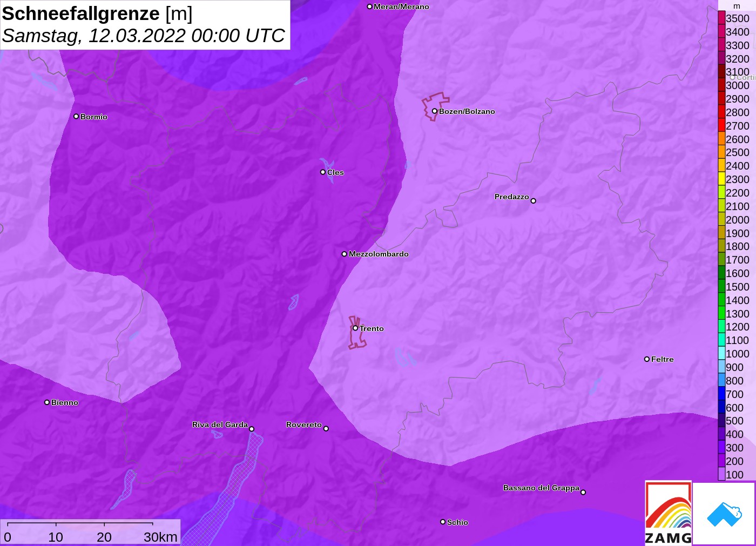
Task: Click the 30km scale bar label
Action: click(160, 537)
